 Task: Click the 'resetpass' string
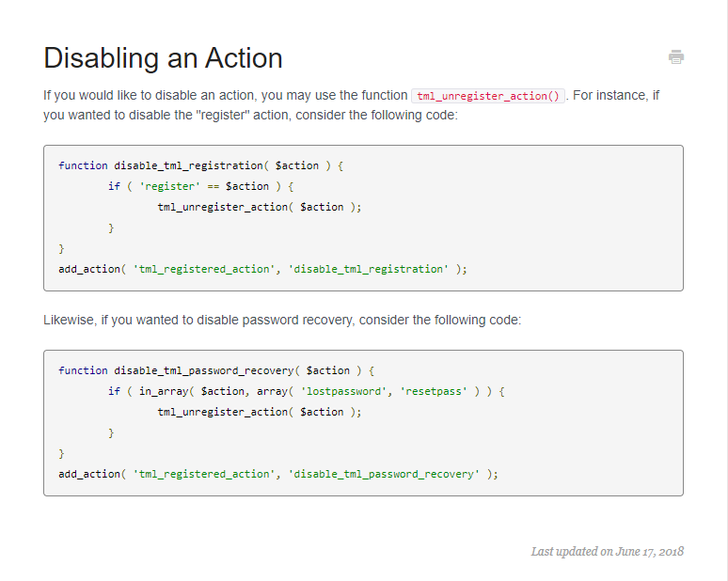coord(433,391)
